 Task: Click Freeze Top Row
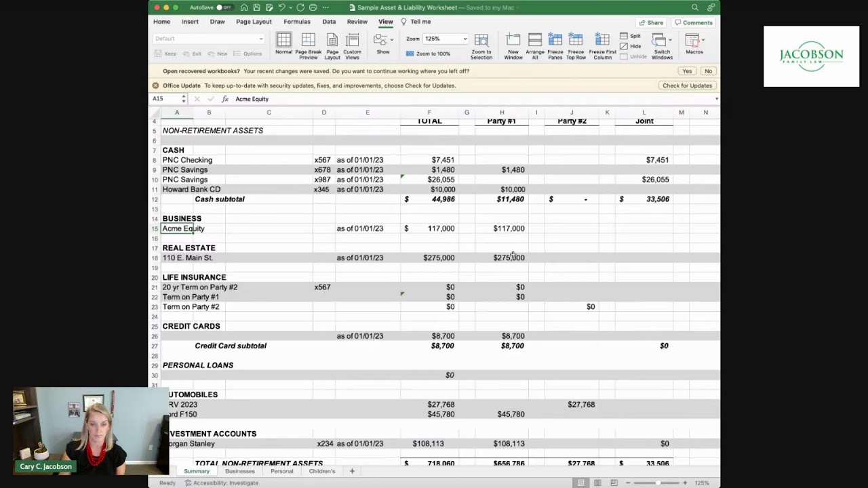pos(576,45)
